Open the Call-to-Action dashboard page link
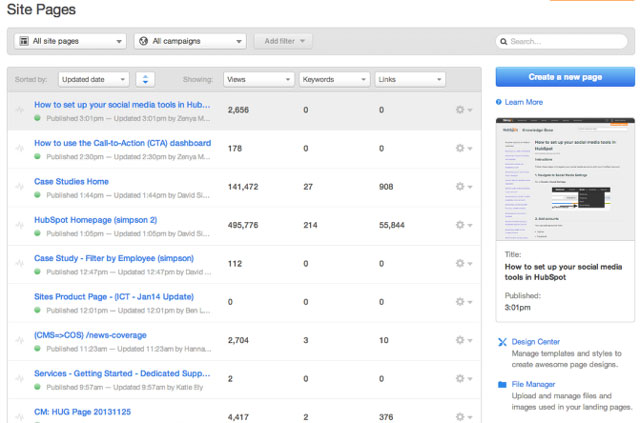 (x=122, y=143)
